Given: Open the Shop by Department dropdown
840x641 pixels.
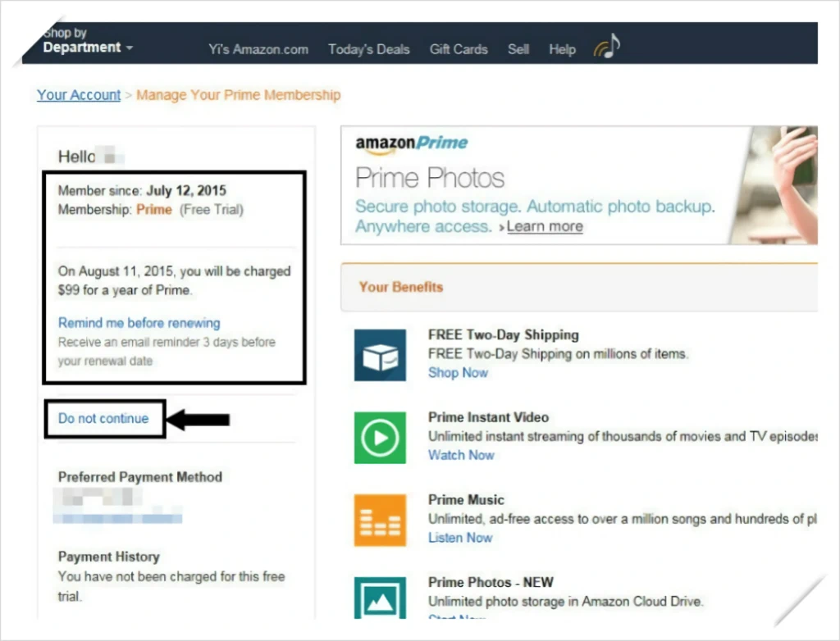Looking at the screenshot, I should click(x=88, y=41).
